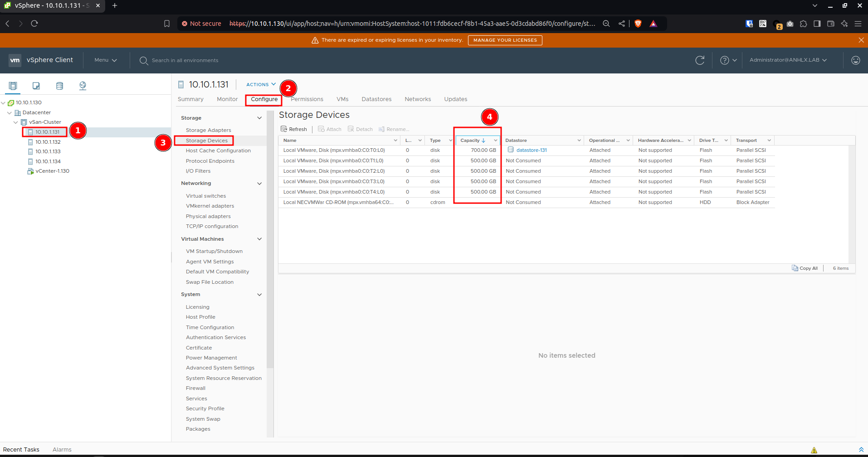868x457 pixels.
Task: Open the Datastores tab
Action: [376, 99]
